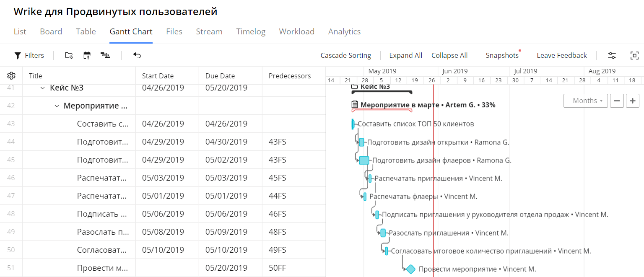Click the Подготовить дизайн флаеров Gantt bar
Viewport: 644px width, 277px height.
[364, 161]
